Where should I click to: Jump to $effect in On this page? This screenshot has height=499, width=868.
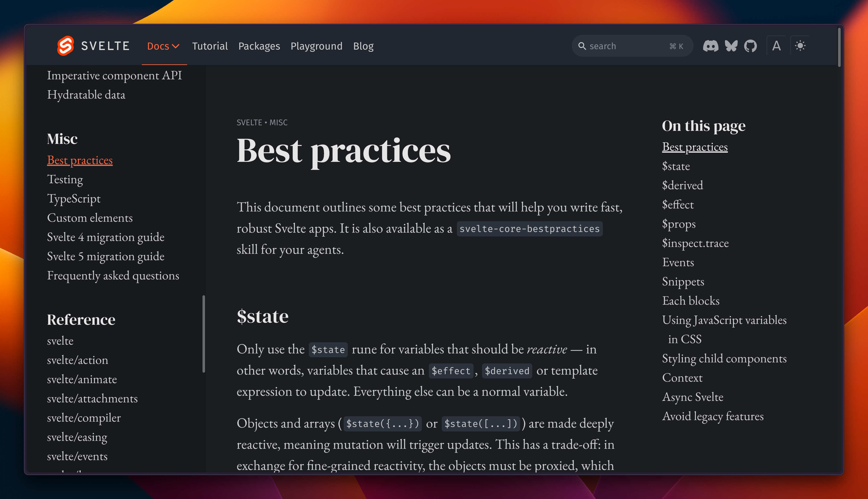pos(678,205)
